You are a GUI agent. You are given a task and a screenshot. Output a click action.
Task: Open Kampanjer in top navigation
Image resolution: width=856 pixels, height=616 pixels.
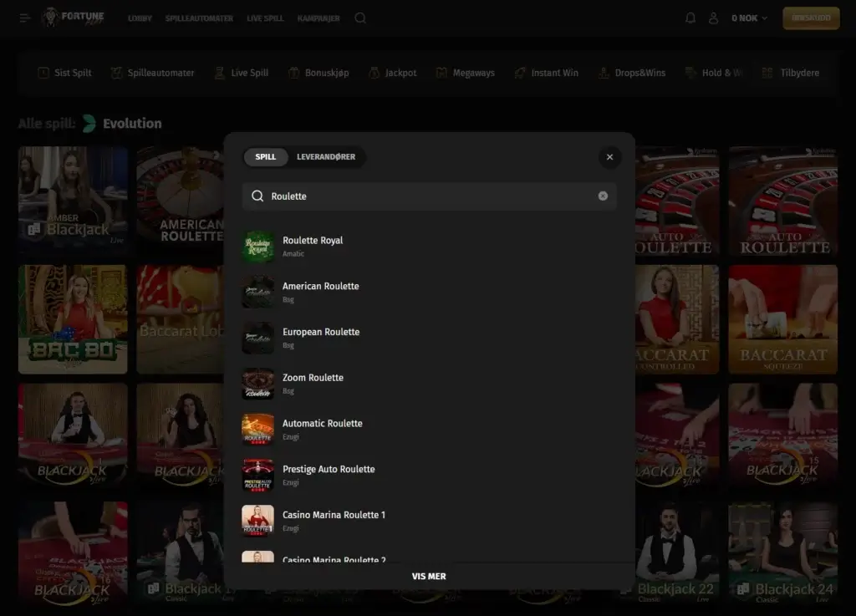pos(318,18)
